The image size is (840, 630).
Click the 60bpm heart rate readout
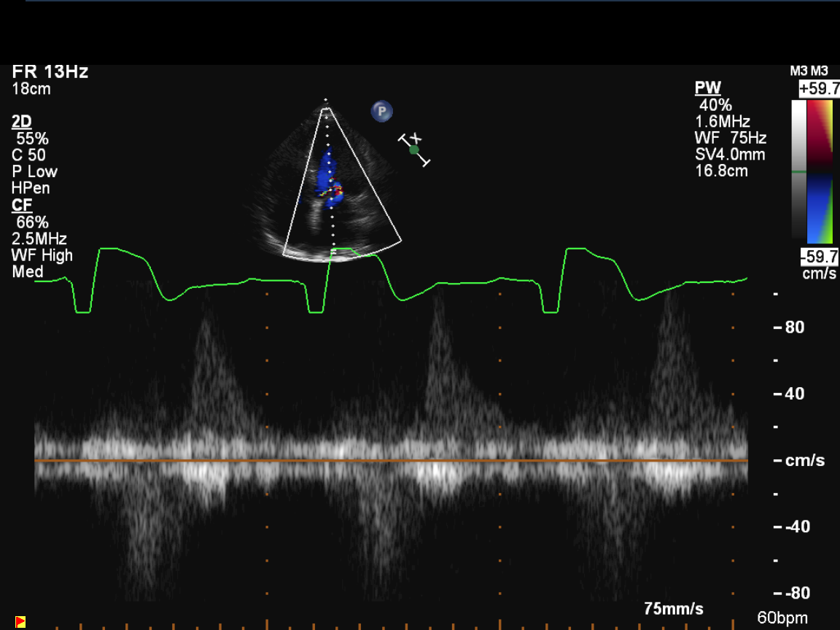point(782,618)
